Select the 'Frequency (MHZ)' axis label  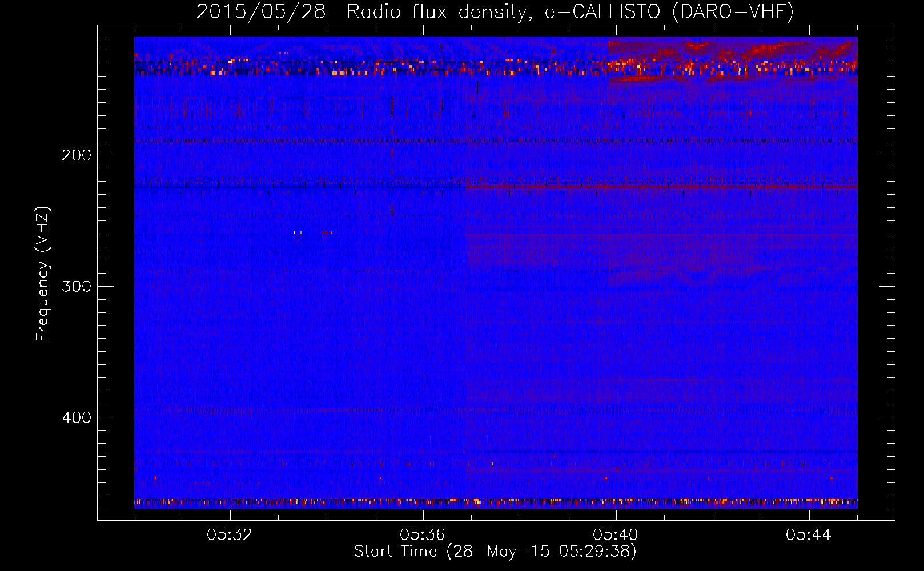pos(43,274)
